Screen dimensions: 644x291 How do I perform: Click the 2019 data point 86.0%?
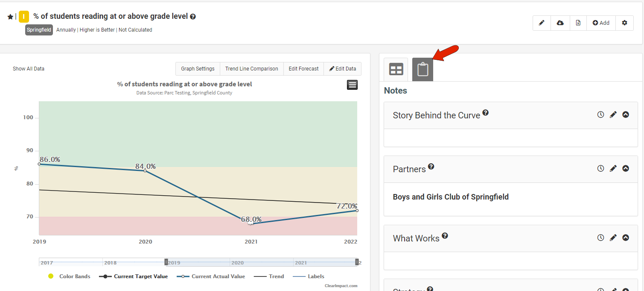[39, 164]
